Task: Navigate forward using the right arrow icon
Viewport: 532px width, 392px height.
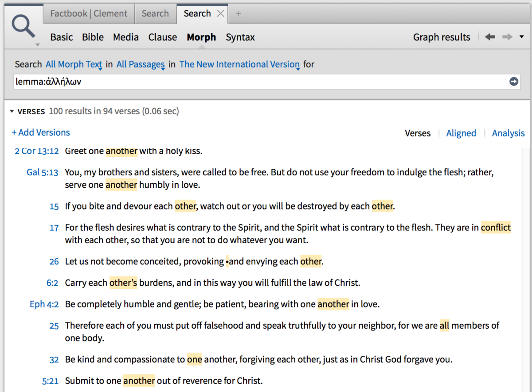Action: pyautogui.click(x=507, y=37)
